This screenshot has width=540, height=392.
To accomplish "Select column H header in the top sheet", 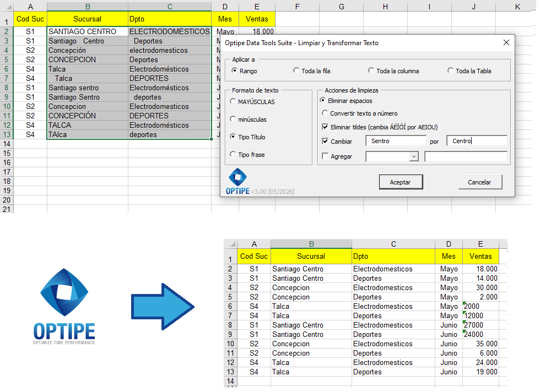I will (x=385, y=7).
